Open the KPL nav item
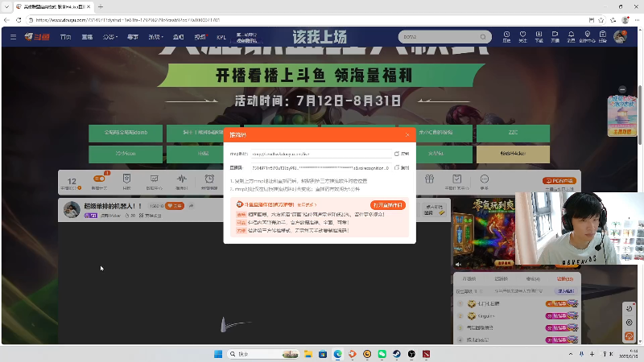 point(221,37)
